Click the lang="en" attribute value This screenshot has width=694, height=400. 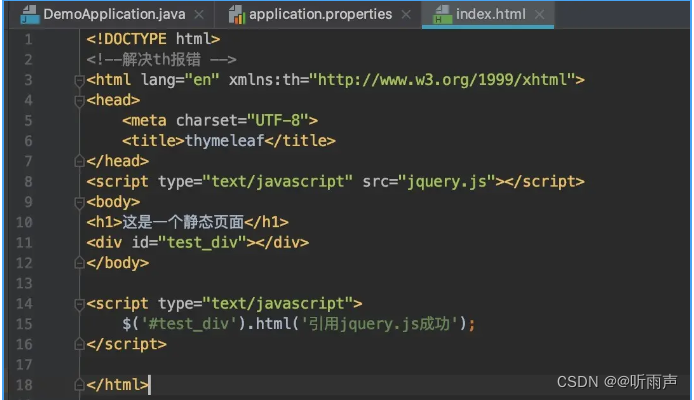202,80
